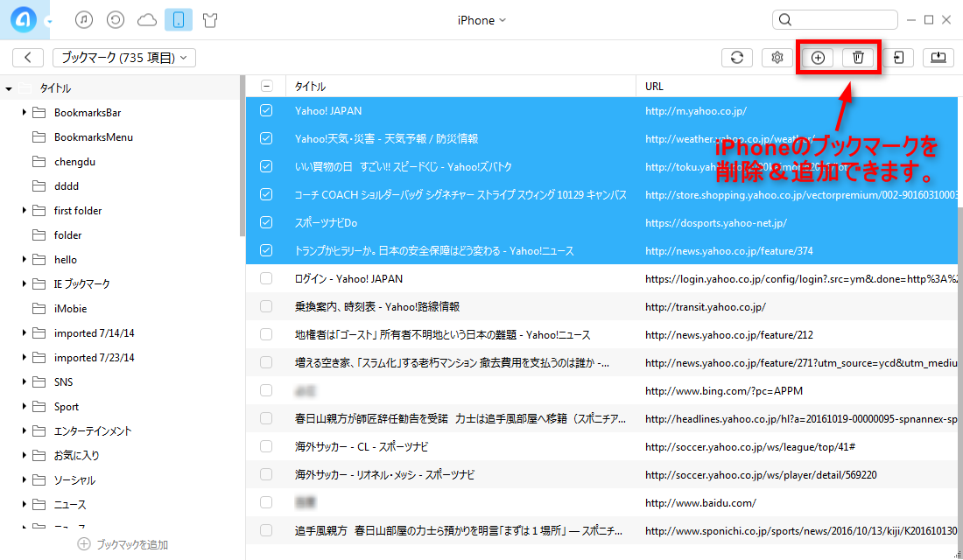Click the iMobie folder icon
The height and width of the screenshot is (560, 963).
(39, 308)
